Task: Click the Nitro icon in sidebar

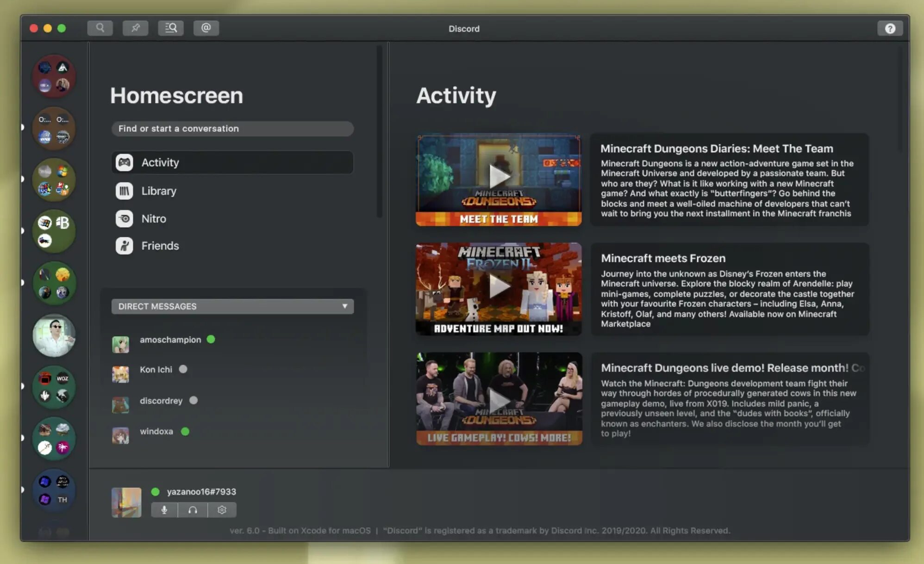Action: [124, 218]
